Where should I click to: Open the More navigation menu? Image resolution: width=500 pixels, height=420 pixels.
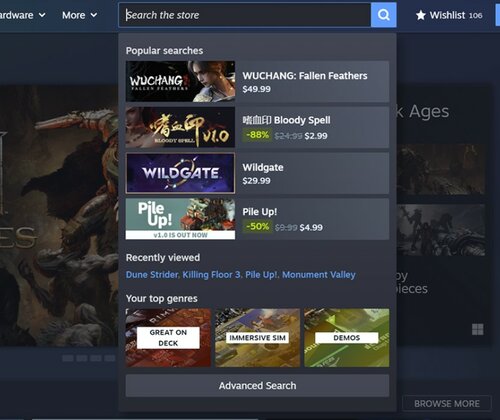tap(80, 15)
